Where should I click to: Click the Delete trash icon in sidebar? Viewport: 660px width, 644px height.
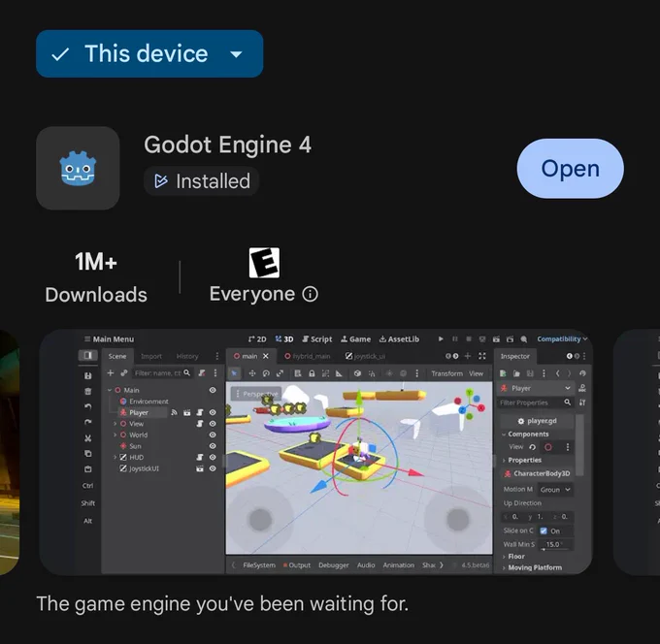[x=87, y=391]
